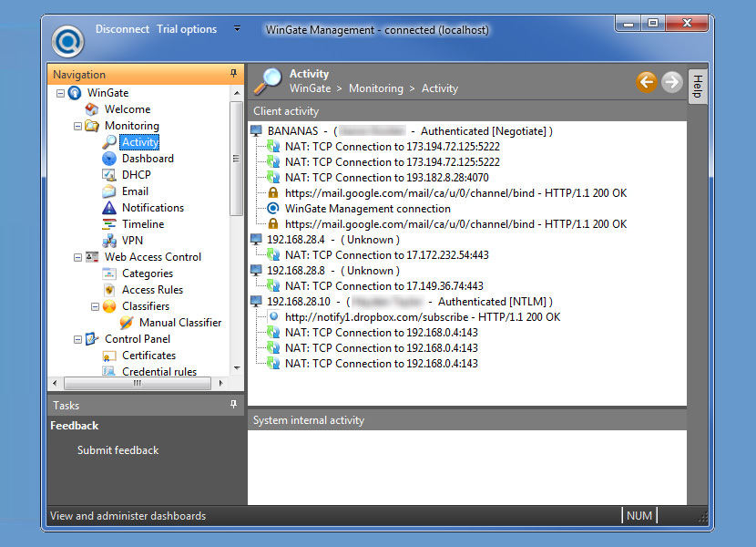Click the back navigation arrow button

click(x=647, y=81)
